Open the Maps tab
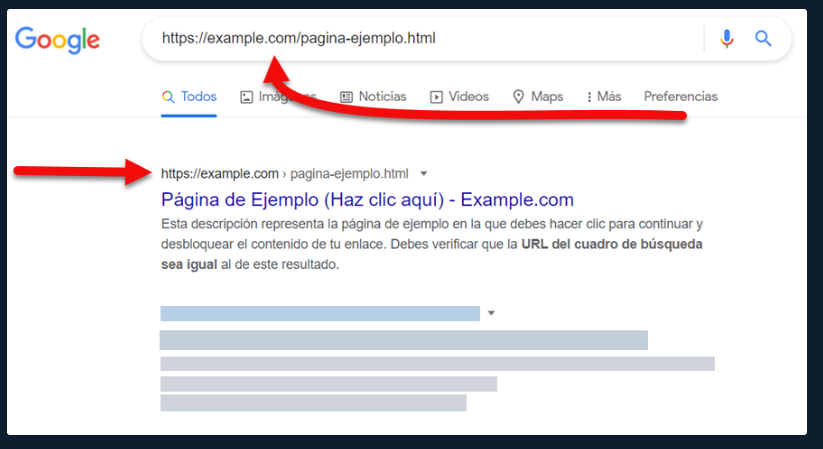The width and height of the screenshot is (823, 449). click(538, 97)
